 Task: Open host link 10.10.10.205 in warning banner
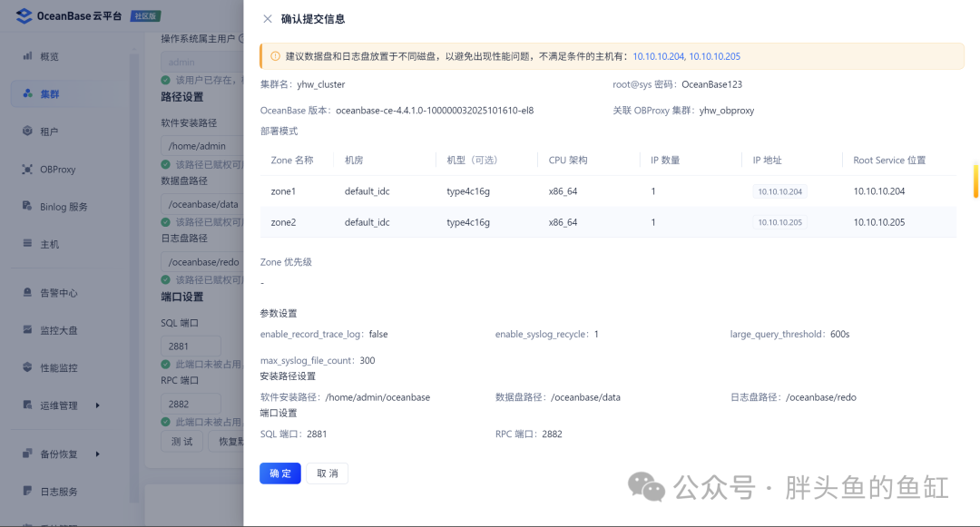point(714,56)
